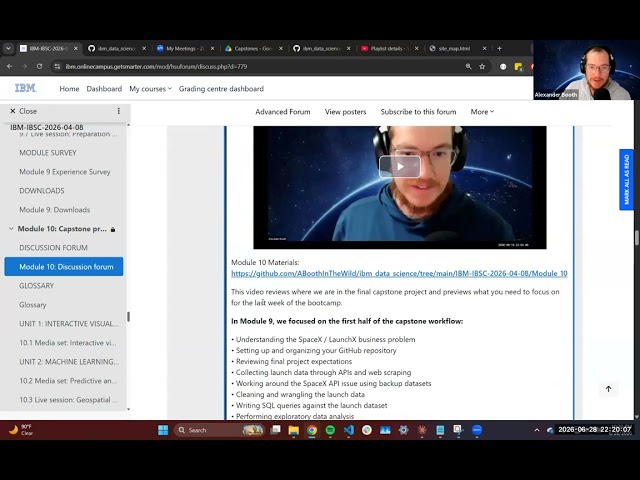The width and height of the screenshot is (640, 480).
Task: Switch to the Playlist details YouTube tab
Action: click(390, 48)
